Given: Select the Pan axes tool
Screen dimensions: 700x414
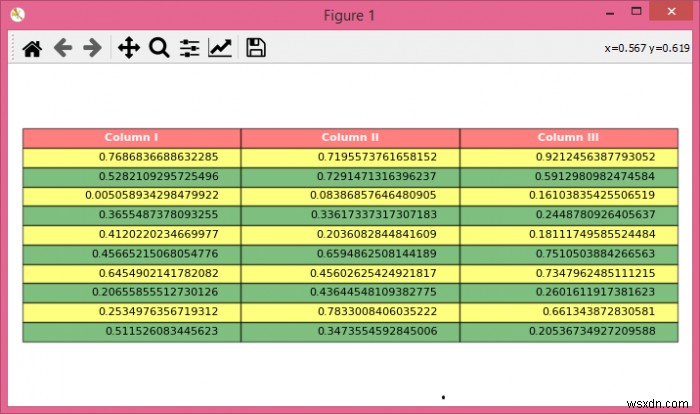Looking at the screenshot, I should [129, 48].
